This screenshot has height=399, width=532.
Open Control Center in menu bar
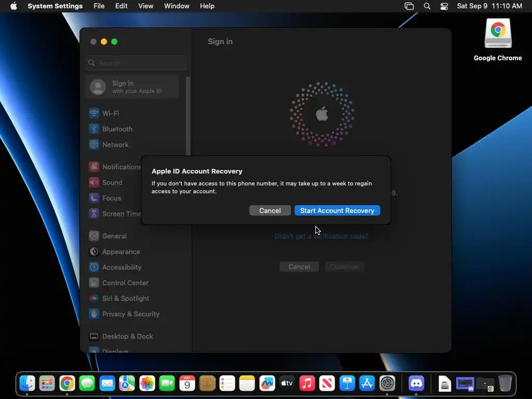coord(444,6)
